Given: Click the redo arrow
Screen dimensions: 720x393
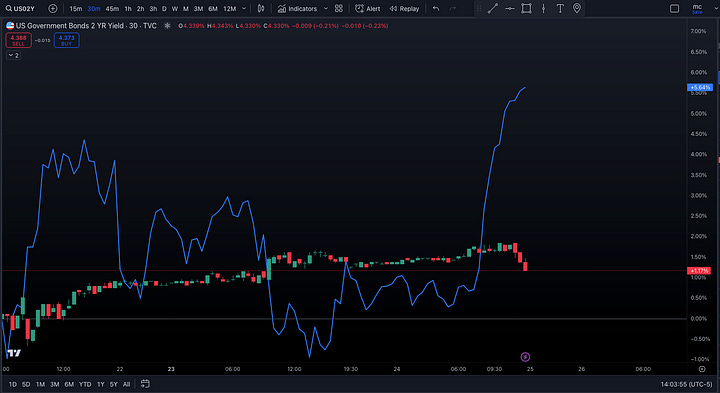Looking at the screenshot, I should 453,8.
